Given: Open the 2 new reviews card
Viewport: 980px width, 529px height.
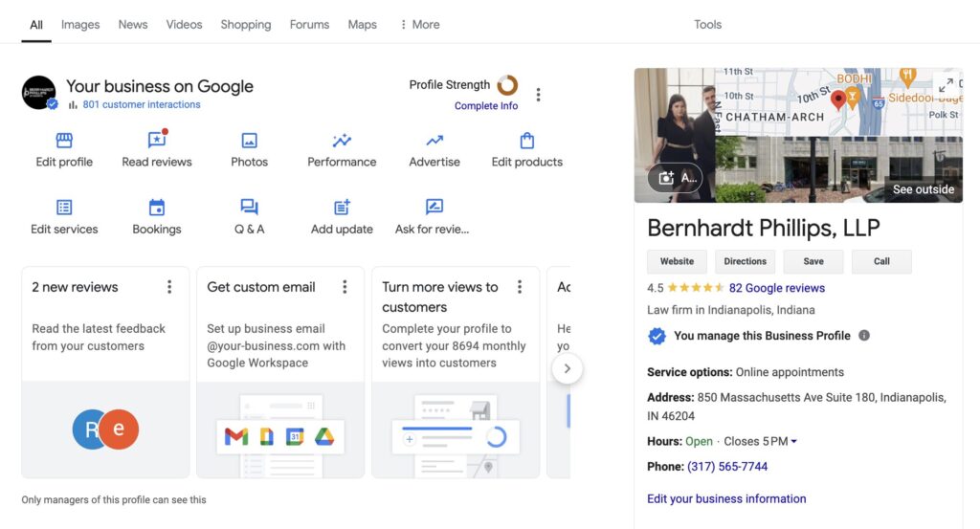Looking at the screenshot, I should [105, 373].
